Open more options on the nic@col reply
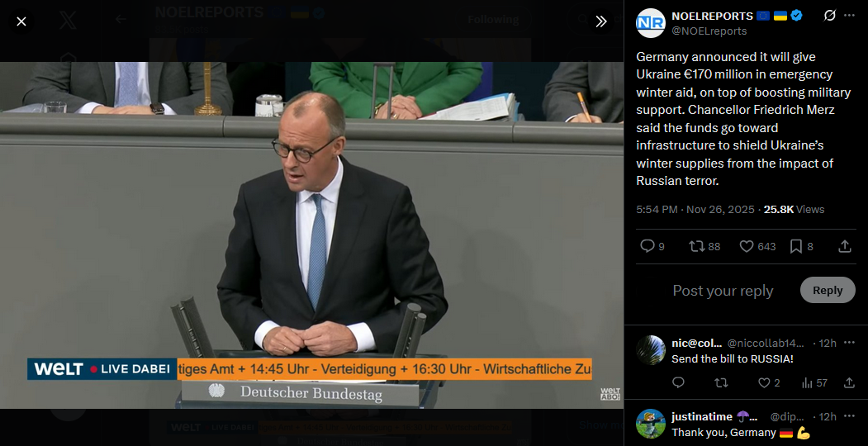868x446 pixels. pyautogui.click(x=849, y=343)
